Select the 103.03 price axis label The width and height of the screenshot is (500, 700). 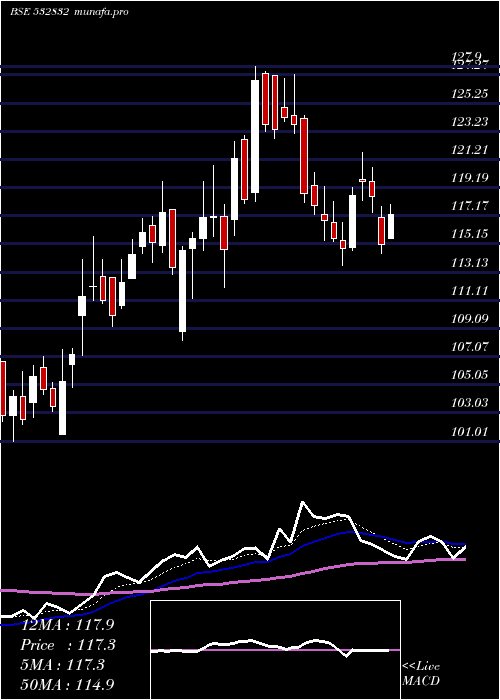click(x=469, y=403)
